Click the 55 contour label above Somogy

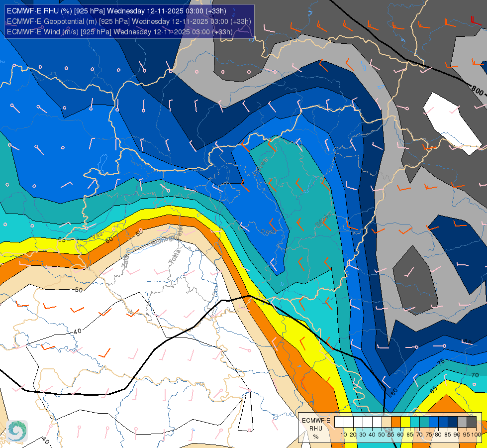click(x=139, y=232)
